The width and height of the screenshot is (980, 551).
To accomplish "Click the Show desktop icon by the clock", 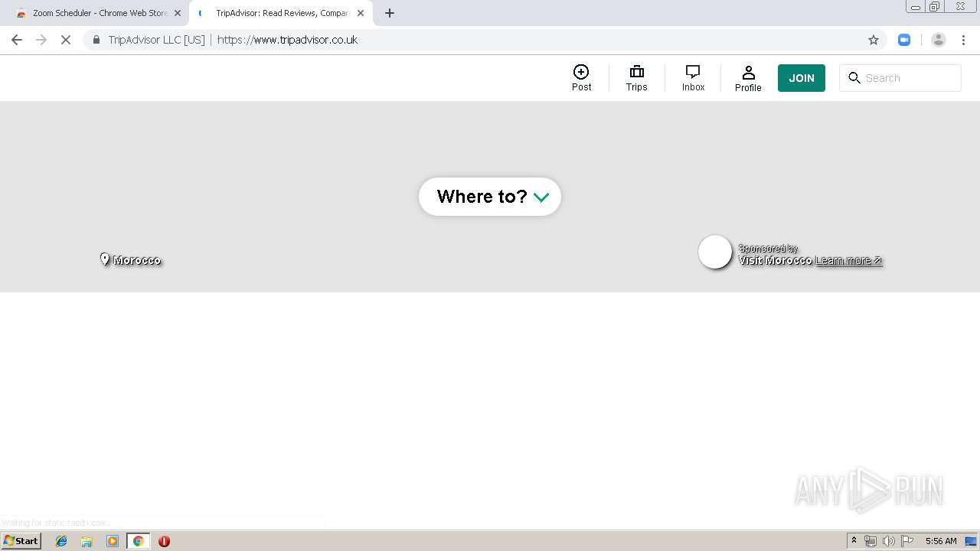I will [x=971, y=541].
